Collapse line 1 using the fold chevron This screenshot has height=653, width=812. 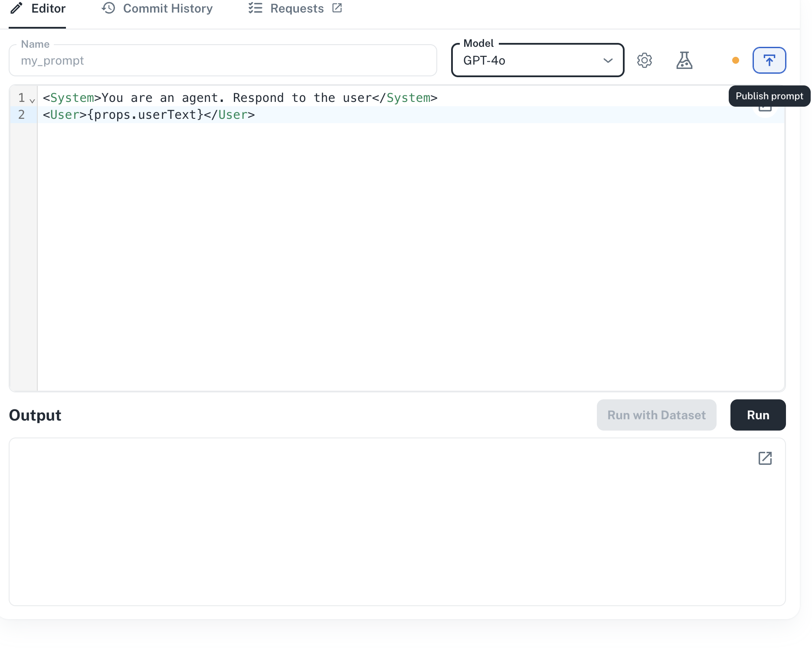click(32, 101)
